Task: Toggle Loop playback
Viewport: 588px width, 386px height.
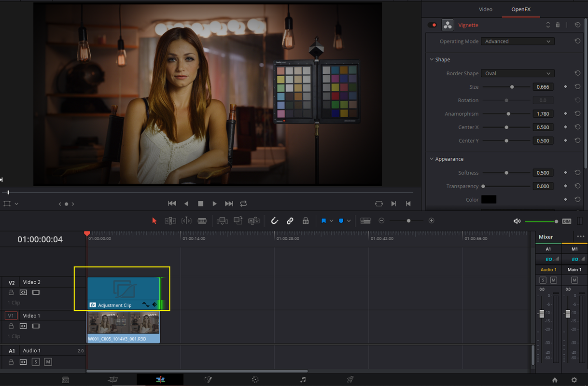Action: pos(243,204)
